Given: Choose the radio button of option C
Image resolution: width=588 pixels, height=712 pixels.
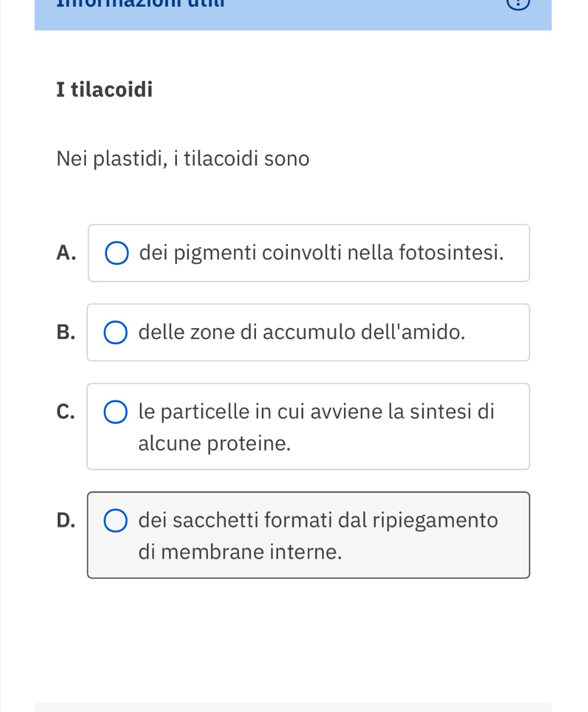Looking at the screenshot, I should click(x=115, y=412).
